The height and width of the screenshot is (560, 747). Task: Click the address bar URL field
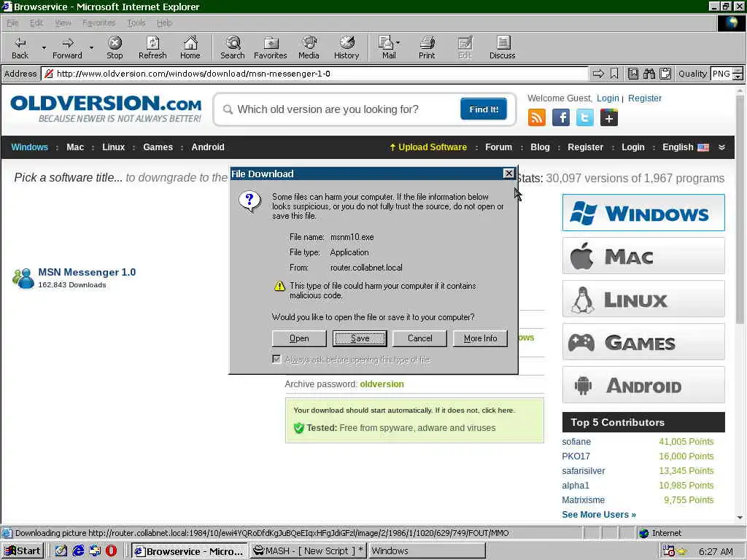[x=314, y=74]
